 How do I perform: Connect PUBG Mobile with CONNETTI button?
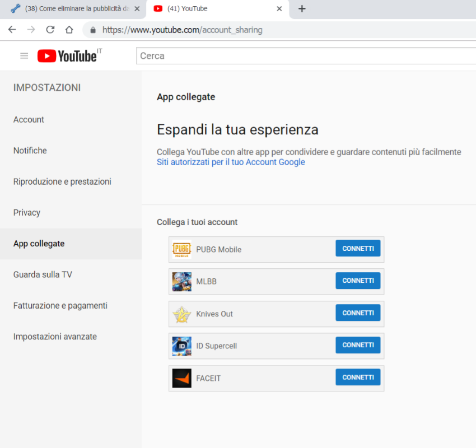[x=358, y=248]
